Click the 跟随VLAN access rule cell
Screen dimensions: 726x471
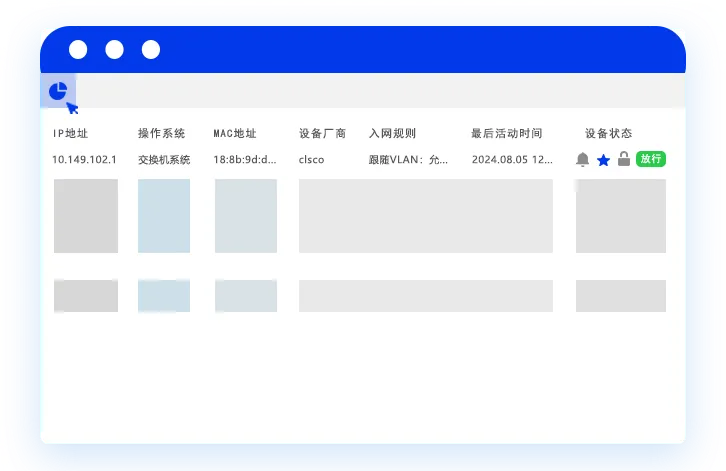408,159
